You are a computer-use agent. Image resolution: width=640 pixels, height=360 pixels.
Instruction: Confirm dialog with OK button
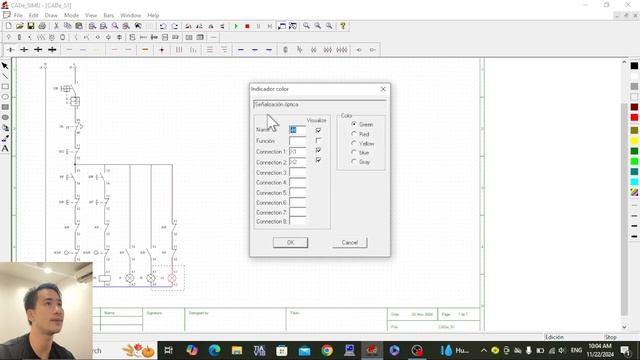point(290,242)
